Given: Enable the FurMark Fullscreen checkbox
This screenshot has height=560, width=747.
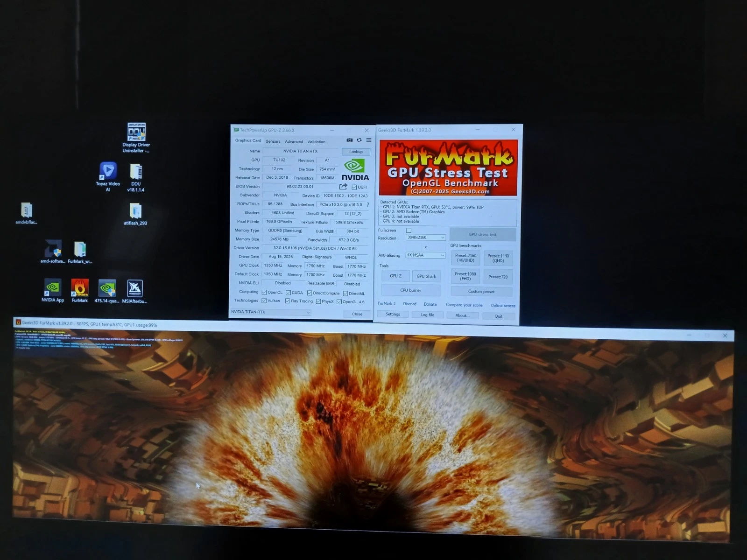Looking at the screenshot, I should [409, 231].
